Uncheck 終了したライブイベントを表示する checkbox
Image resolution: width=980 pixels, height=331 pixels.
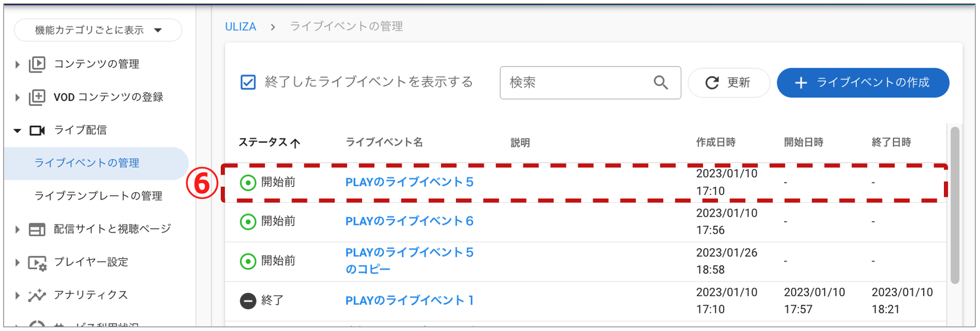point(248,82)
